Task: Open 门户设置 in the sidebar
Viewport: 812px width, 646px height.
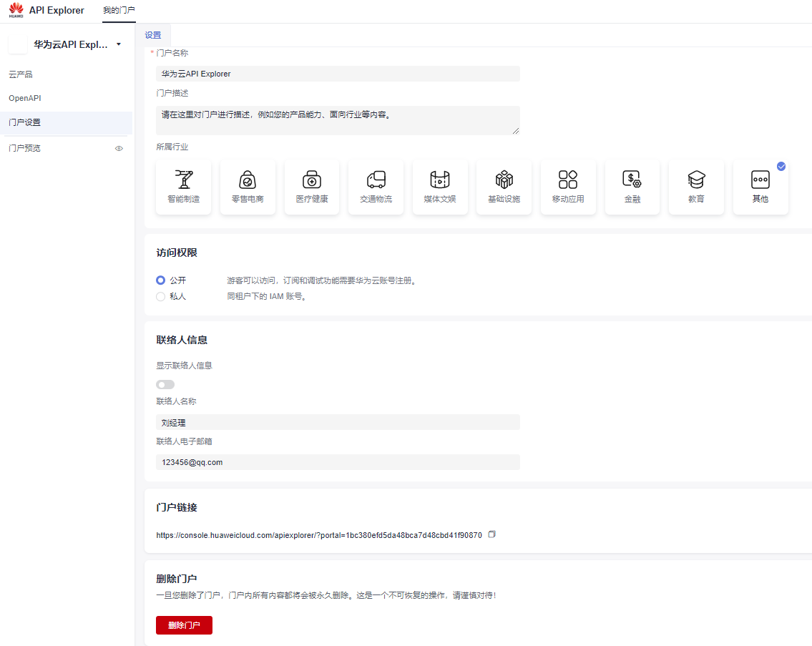Action: (x=67, y=122)
